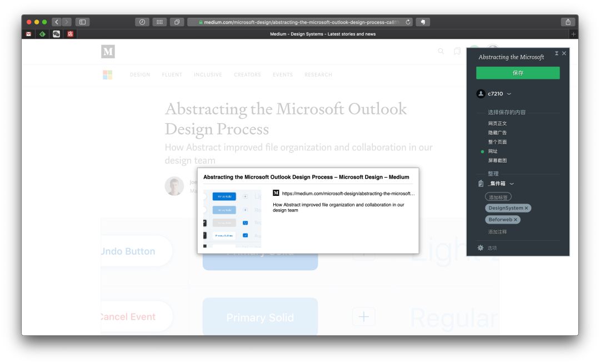Viewport: 600px width, 364px height.
Task: Open the pinned green diamond tab
Action: pyautogui.click(x=42, y=34)
